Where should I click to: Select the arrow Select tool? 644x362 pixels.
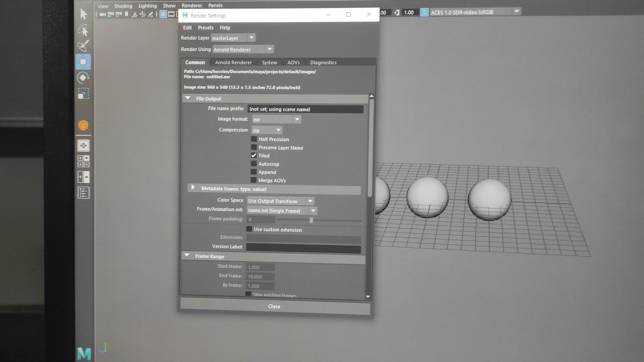pos(84,14)
